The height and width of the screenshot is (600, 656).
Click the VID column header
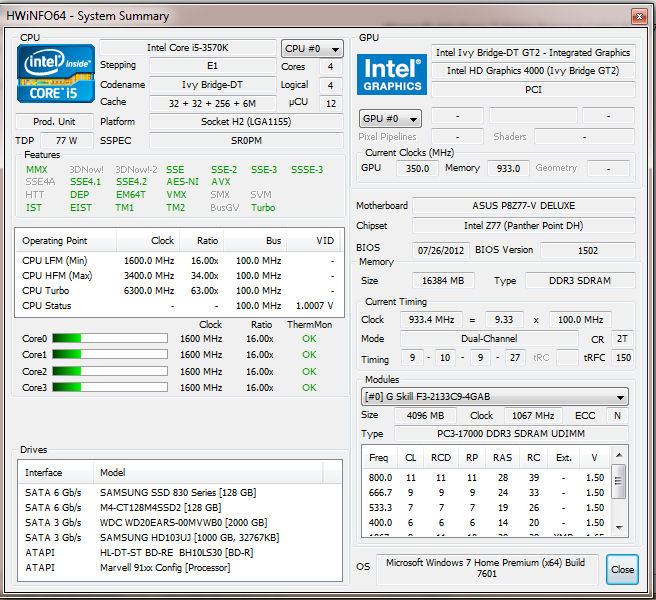313,241
